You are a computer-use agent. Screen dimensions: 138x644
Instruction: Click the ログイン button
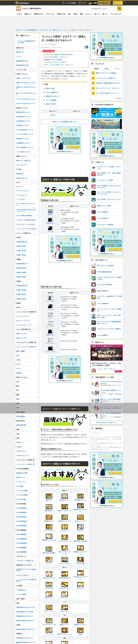pyautogui.click(x=118, y=3)
